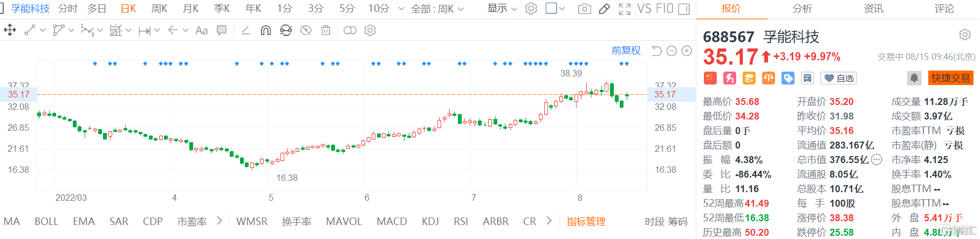The height and width of the screenshot is (239, 980).
Task: Open the price alert bell icon
Action: pyautogui.click(x=914, y=78)
